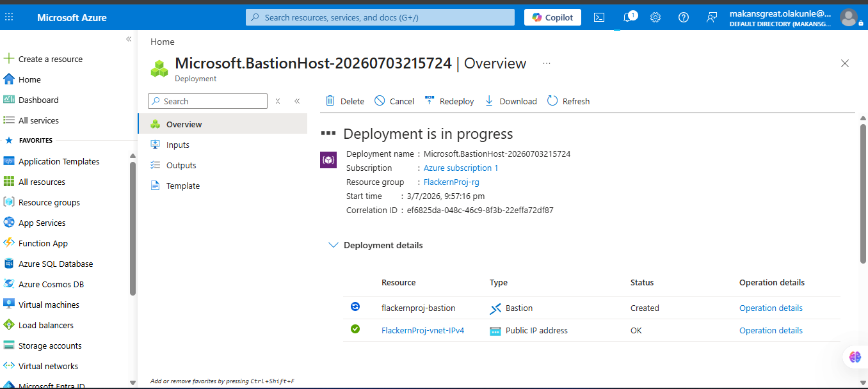Open the Cloud Shell icon in header
This screenshot has width=868, height=389.
coord(599,17)
